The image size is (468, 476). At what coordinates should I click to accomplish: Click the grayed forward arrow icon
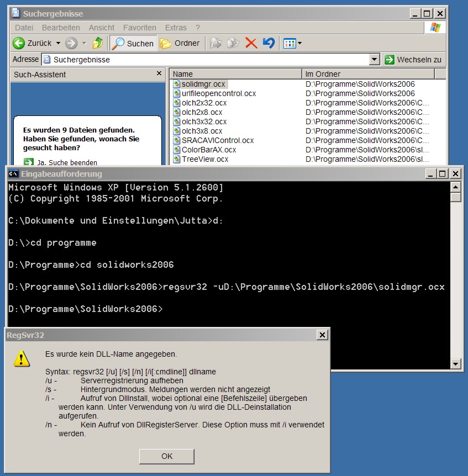(x=71, y=43)
